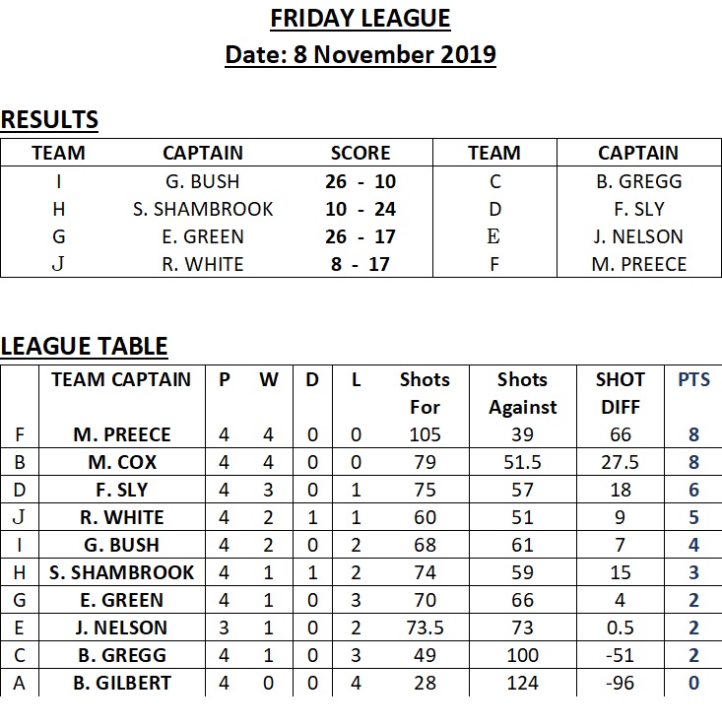Click the J. NELSON results captain cell

(x=638, y=236)
